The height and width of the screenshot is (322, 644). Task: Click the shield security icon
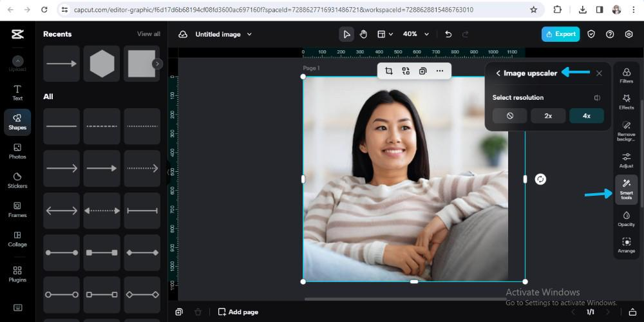click(x=591, y=34)
